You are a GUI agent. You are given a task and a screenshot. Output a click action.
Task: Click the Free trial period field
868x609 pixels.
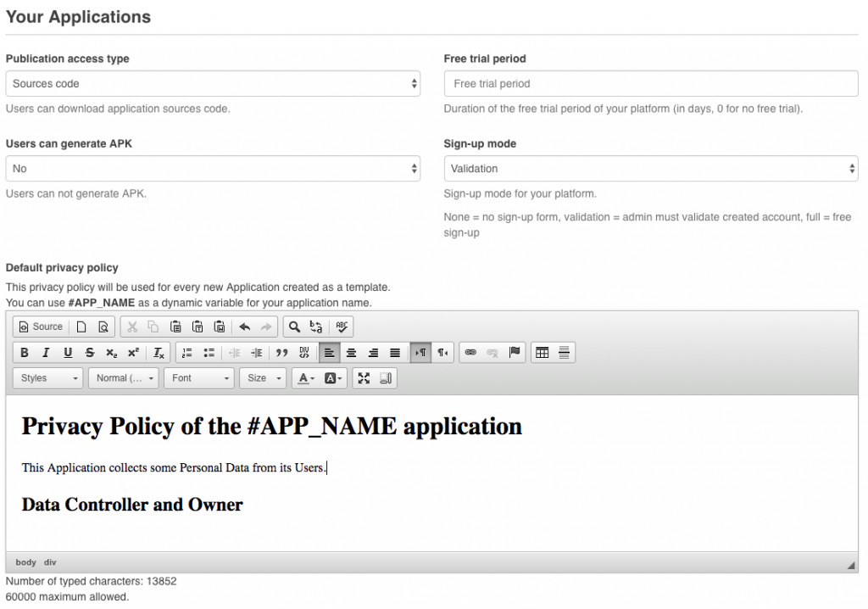[651, 84]
